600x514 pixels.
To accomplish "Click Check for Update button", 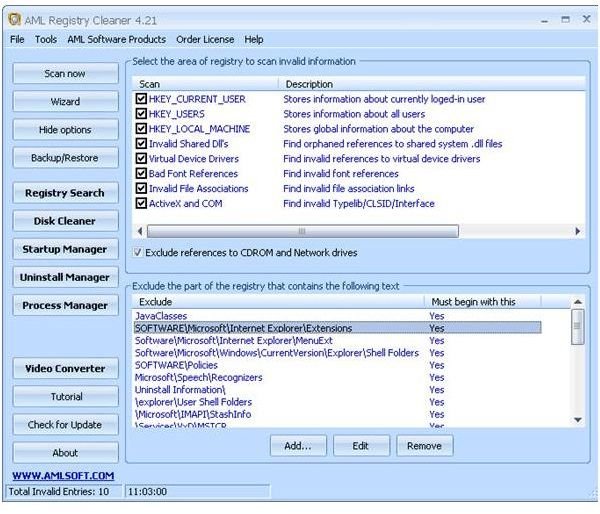I will 65,425.
